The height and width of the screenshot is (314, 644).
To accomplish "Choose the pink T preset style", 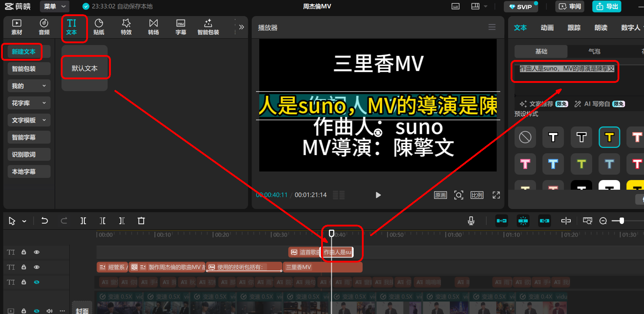I will click(525, 164).
